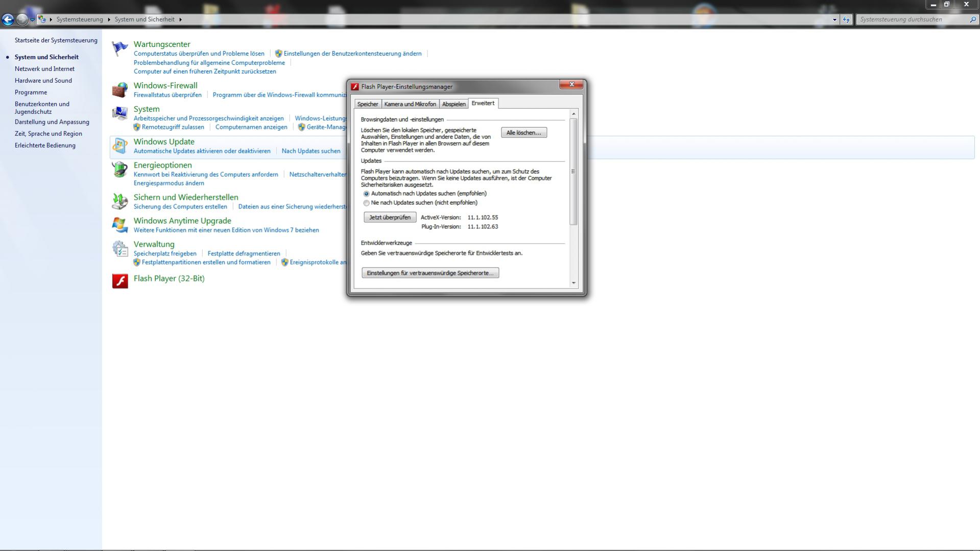Click the Control Panel icon in address bar

click(42, 19)
